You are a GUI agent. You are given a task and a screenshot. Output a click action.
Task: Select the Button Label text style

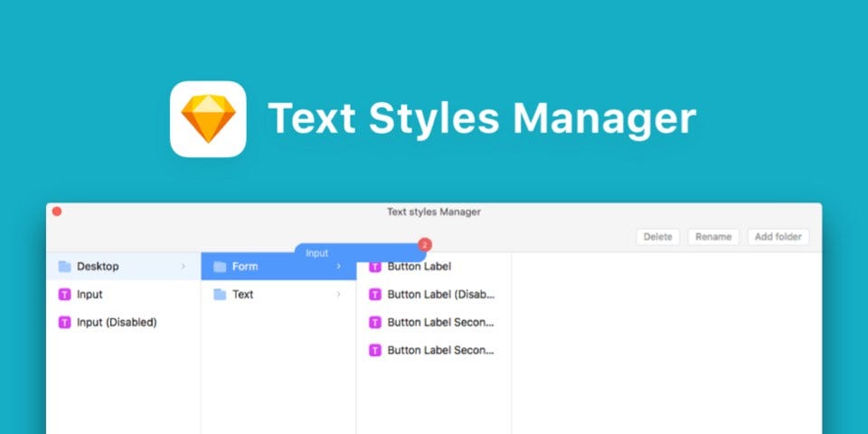[x=434, y=267]
